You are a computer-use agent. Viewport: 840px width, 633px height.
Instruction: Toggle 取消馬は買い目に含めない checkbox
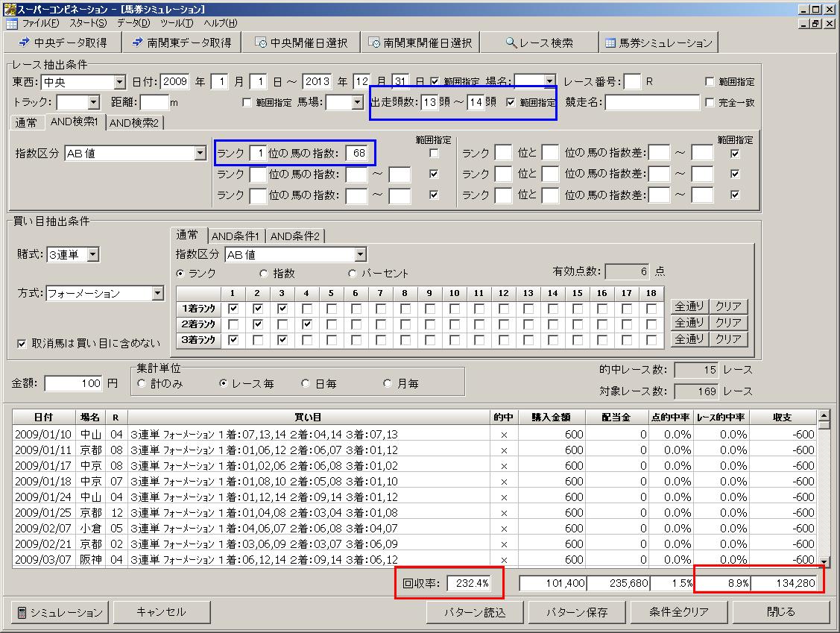[x=22, y=344]
